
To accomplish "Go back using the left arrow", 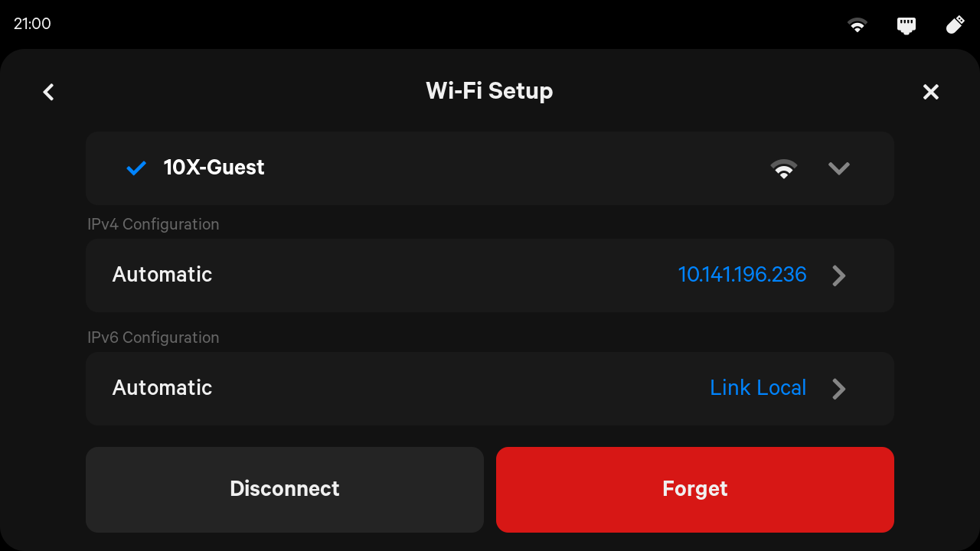I will (48, 92).
